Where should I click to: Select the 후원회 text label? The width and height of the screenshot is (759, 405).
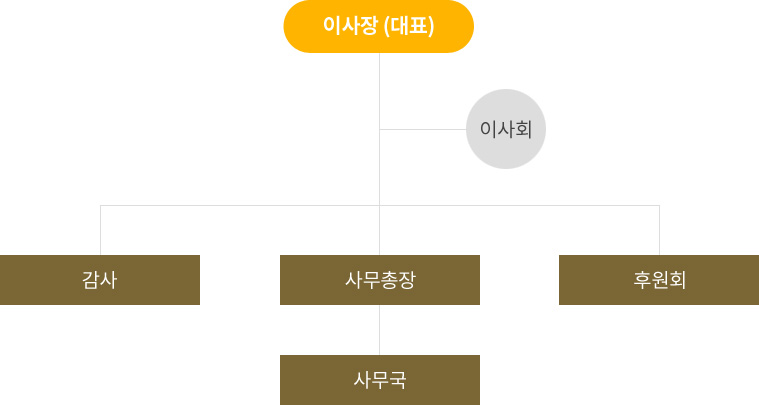659,280
